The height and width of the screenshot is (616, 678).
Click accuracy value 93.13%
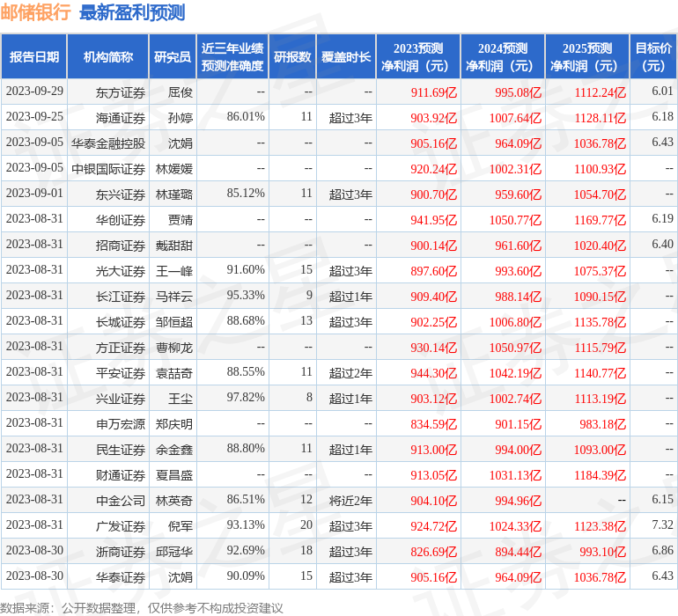click(246, 524)
